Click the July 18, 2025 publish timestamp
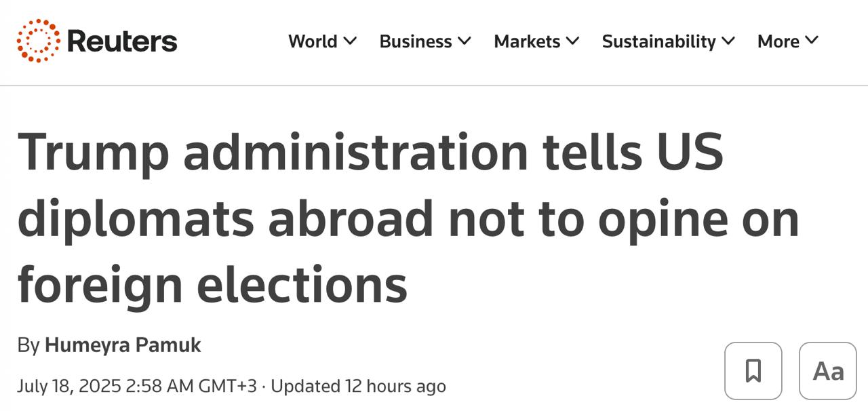This screenshot has height=411, width=868. point(137,386)
